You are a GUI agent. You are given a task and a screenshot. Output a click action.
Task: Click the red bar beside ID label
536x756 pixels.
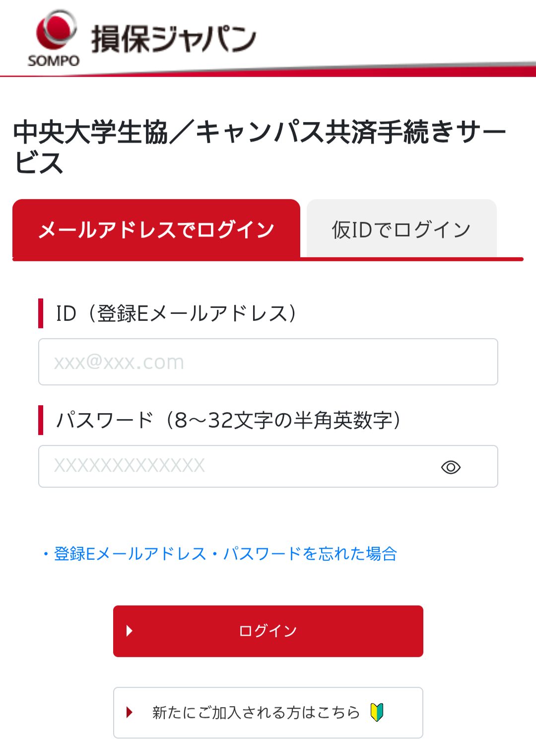tap(41, 313)
